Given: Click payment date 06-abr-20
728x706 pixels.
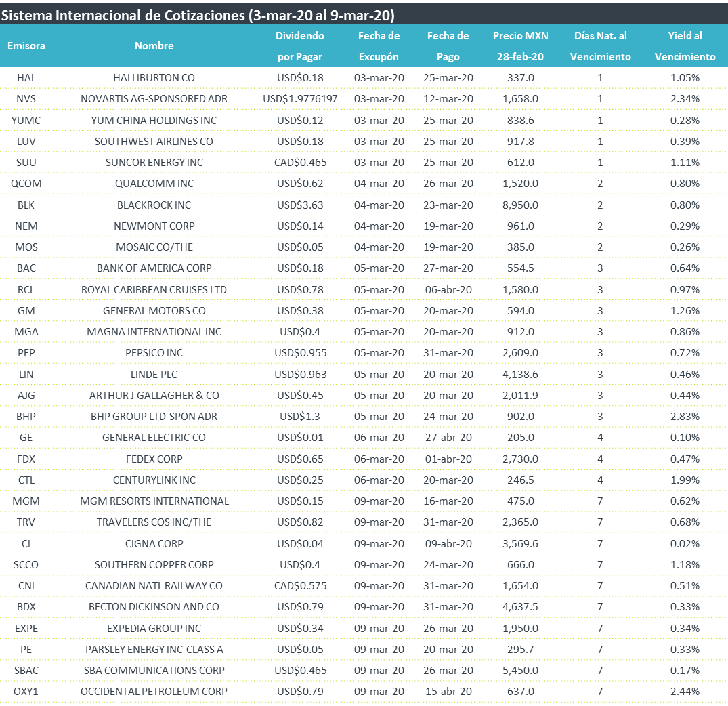Looking at the screenshot, I should [x=448, y=290].
